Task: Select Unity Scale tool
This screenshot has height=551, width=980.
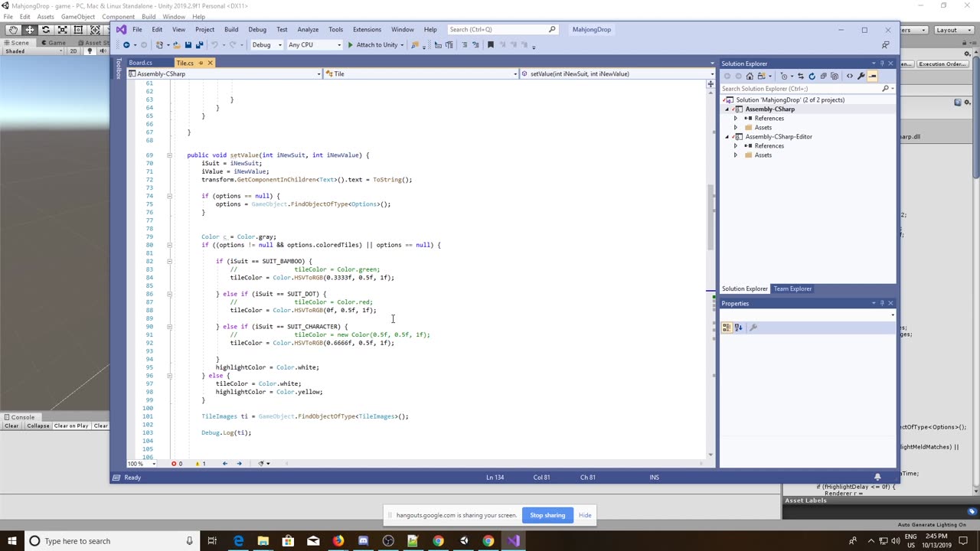Action: coord(62,30)
